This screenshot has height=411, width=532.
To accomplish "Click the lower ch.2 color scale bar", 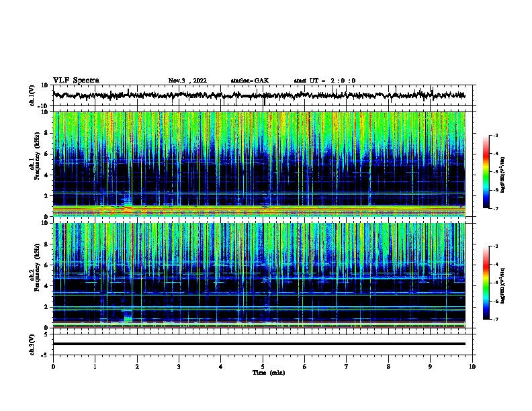I will pyautogui.click(x=486, y=283).
